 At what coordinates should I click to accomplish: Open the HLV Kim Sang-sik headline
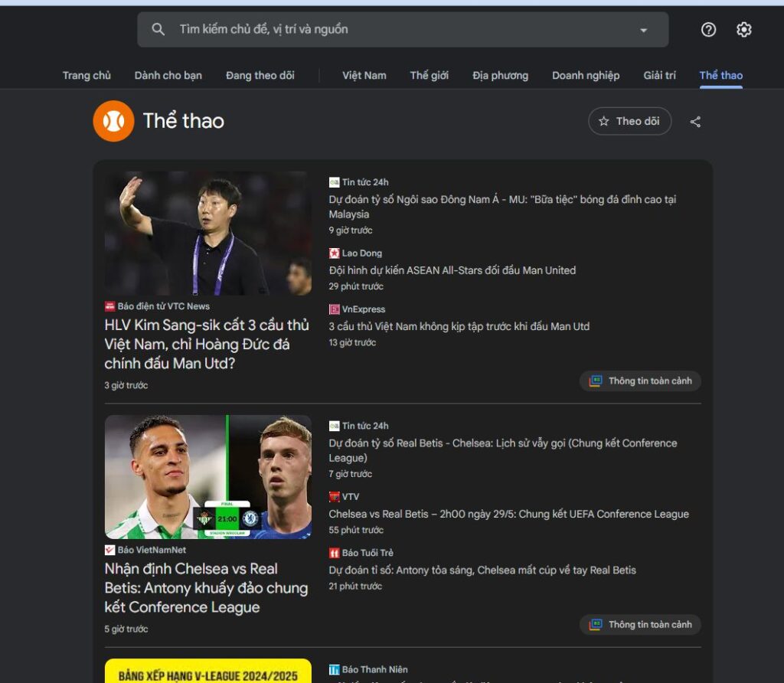(207, 344)
